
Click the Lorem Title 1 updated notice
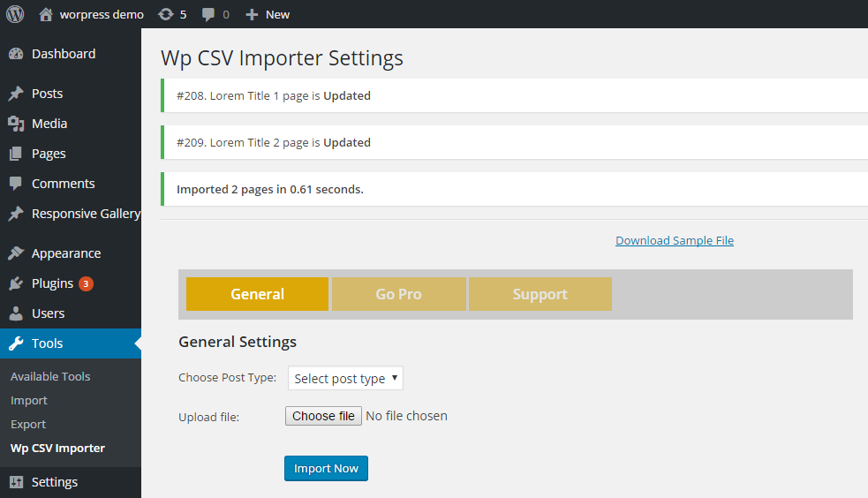click(x=514, y=95)
